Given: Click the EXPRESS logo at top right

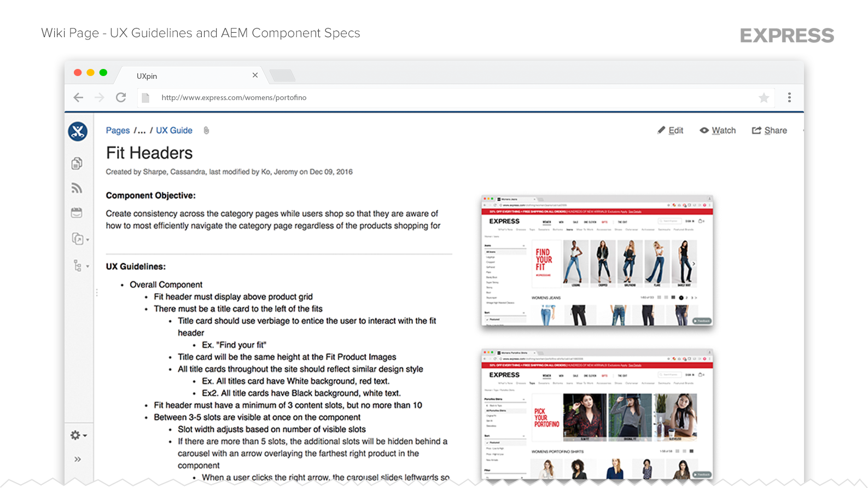Looking at the screenshot, I should (x=787, y=36).
